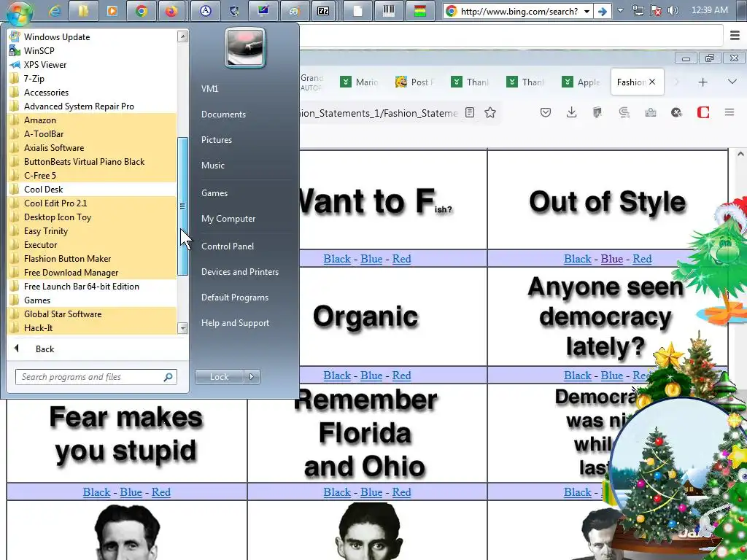The height and width of the screenshot is (560, 747).
Task: Click the Firefox page scroll up arrow
Action: click(x=740, y=154)
